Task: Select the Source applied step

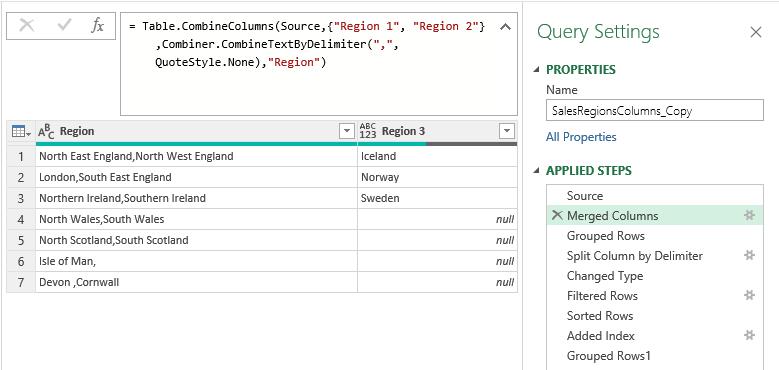Action: pyautogui.click(x=654, y=196)
